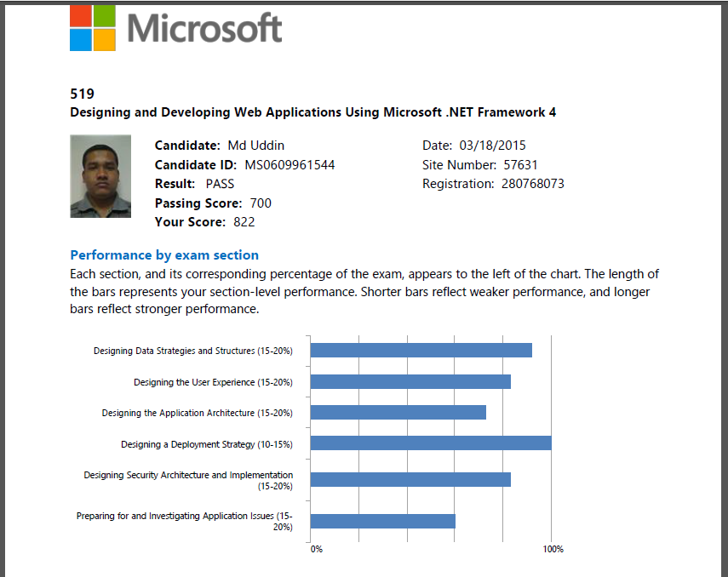Select label Designing Security Architecture and Implementation
The width and height of the screenshot is (728, 577).
pyautogui.click(x=188, y=481)
